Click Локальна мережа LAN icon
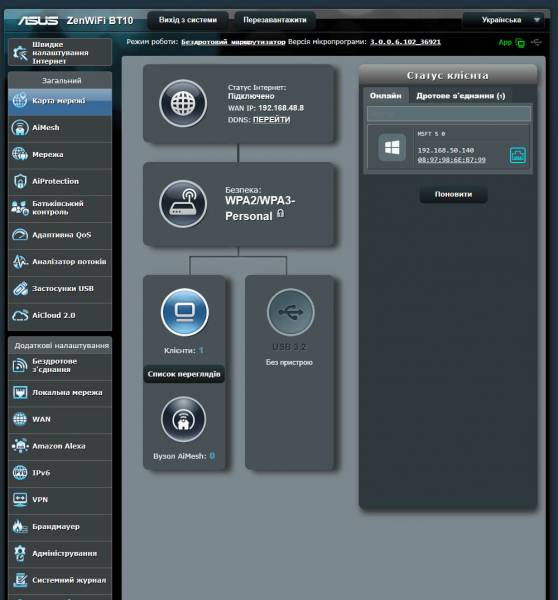The height and width of the screenshot is (600, 558). click(20, 393)
